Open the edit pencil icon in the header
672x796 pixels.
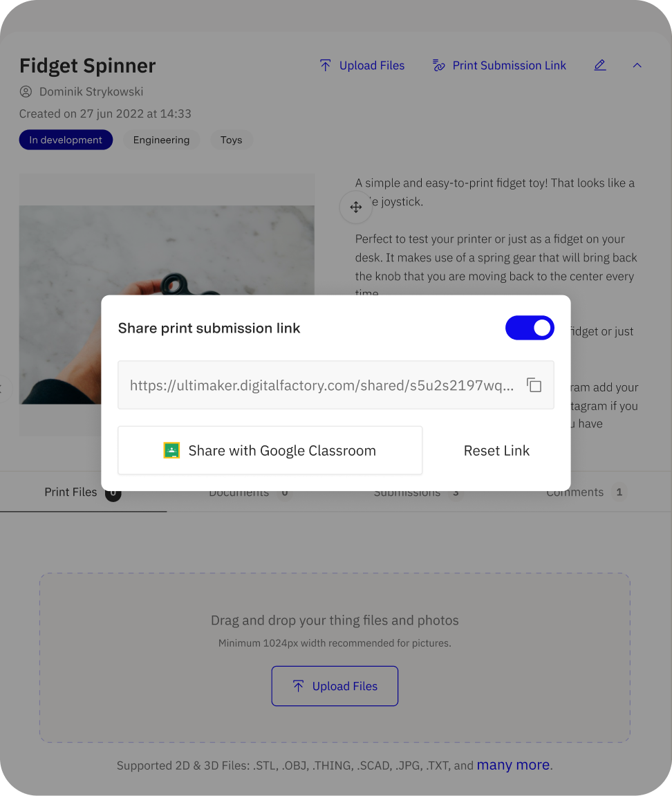pyautogui.click(x=600, y=65)
